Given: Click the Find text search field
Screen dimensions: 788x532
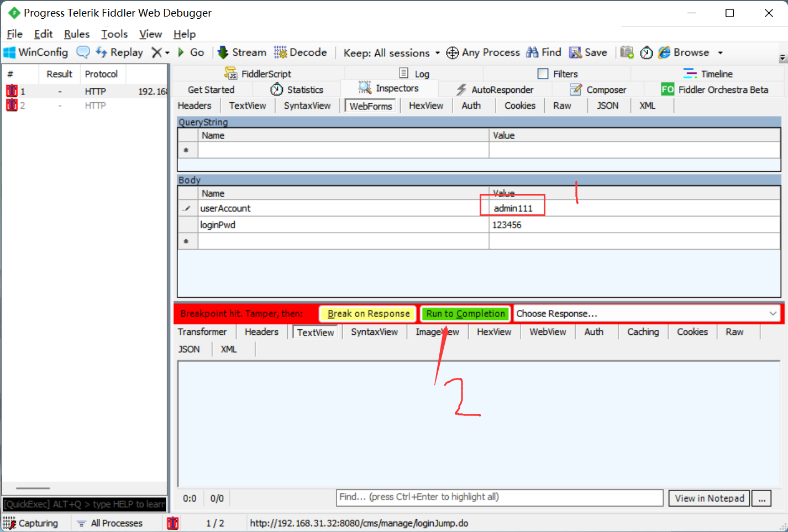Looking at the screenshot, I should coord(500,497).
